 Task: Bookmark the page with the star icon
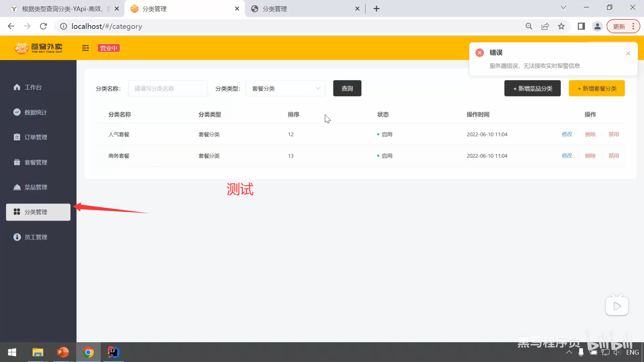click(561, 26)
